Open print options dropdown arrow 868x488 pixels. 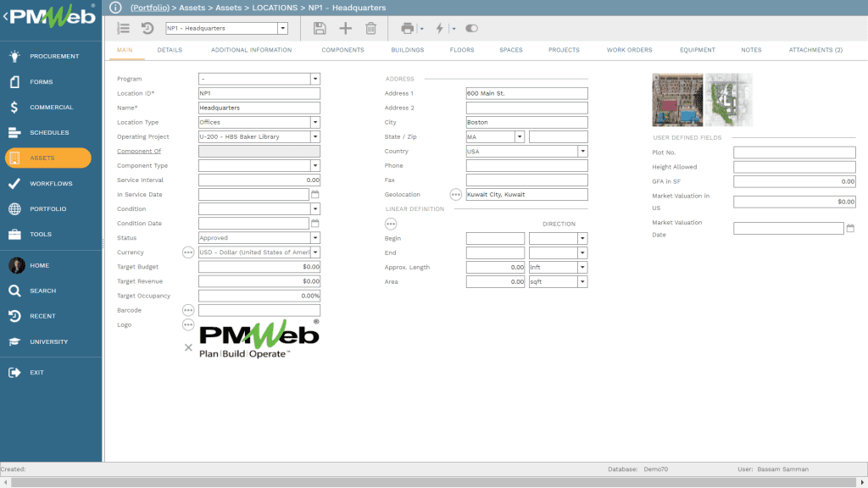422,29
